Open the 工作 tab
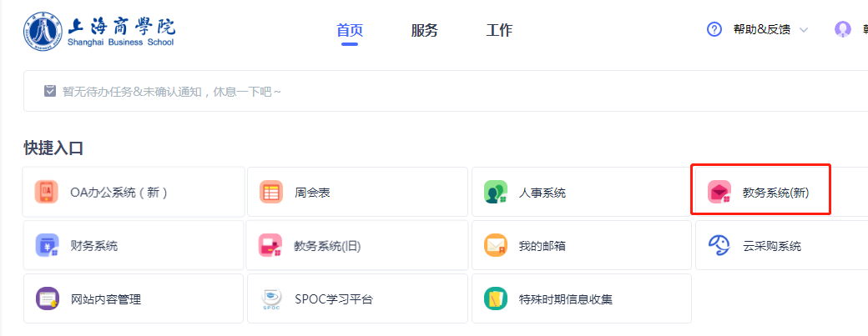The width and height of the screenshot is (868, 336). pyautogui.click(x=499, y=31)
